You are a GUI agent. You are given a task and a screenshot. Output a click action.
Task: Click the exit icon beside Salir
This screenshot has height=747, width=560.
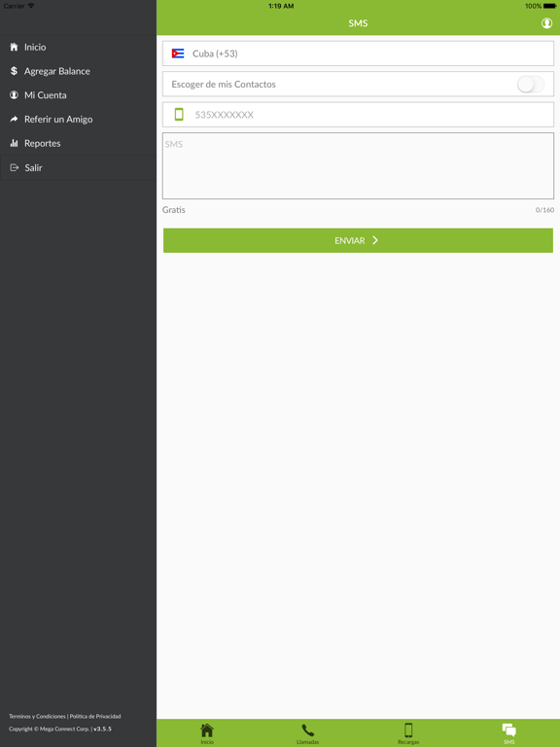point(15,167)
